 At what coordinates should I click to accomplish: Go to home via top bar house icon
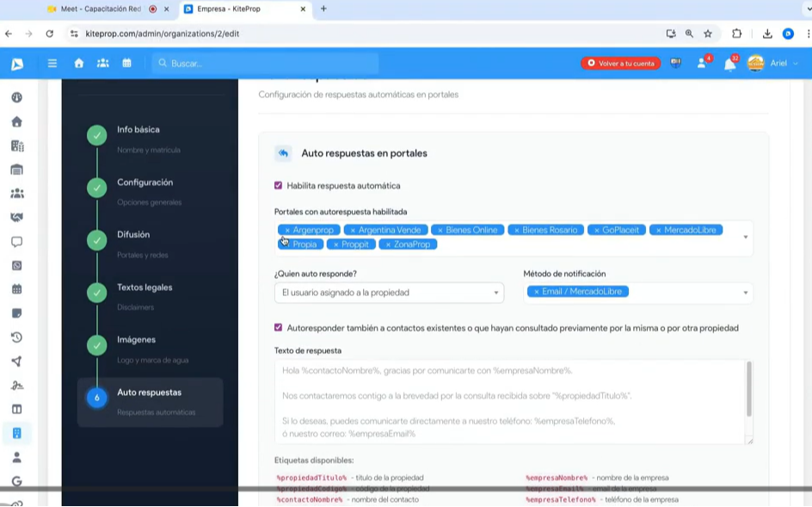tap(79, 63)
